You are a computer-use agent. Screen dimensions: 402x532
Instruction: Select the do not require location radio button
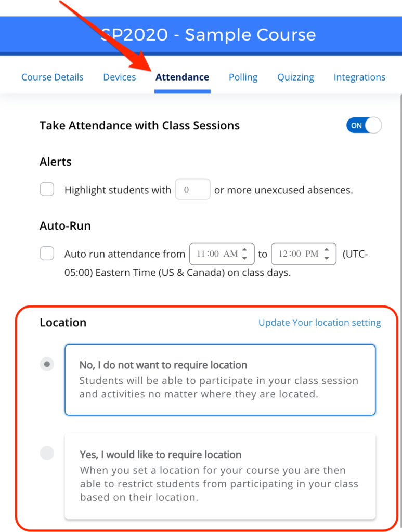[x=47, y=365]
